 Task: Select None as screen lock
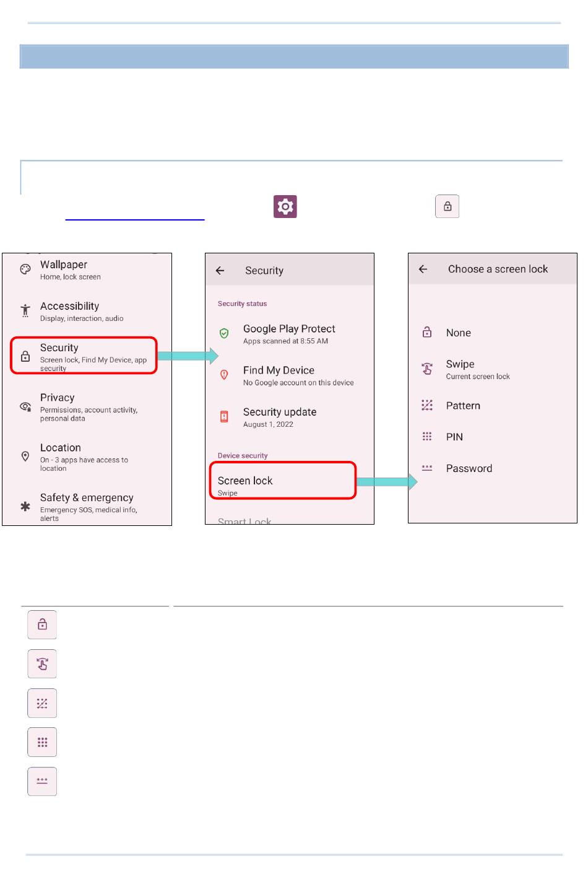(459, 333)
